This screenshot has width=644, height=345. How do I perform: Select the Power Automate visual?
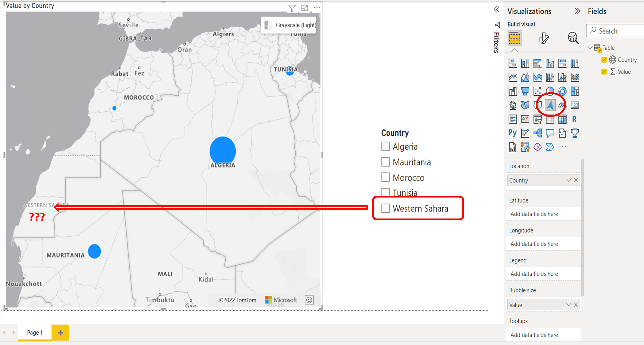550,147
